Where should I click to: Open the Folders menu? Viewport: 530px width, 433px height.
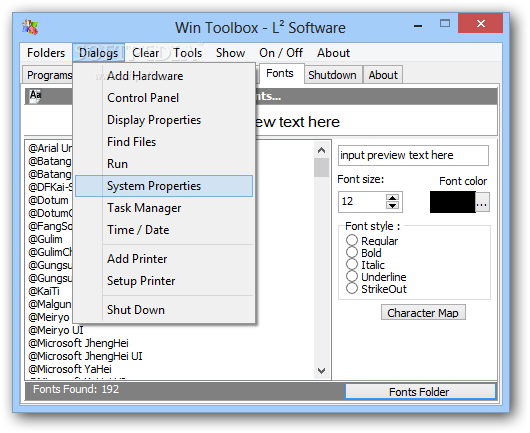coord(46,53)
